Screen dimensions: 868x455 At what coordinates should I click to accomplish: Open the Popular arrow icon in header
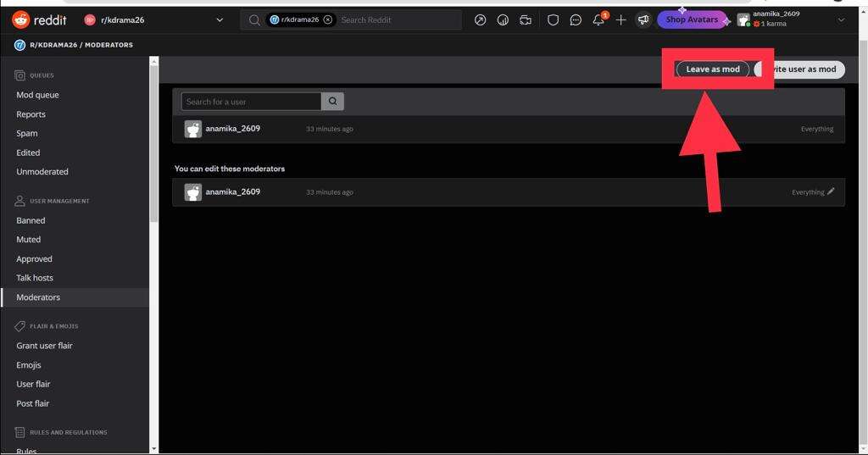coord(480,20)
